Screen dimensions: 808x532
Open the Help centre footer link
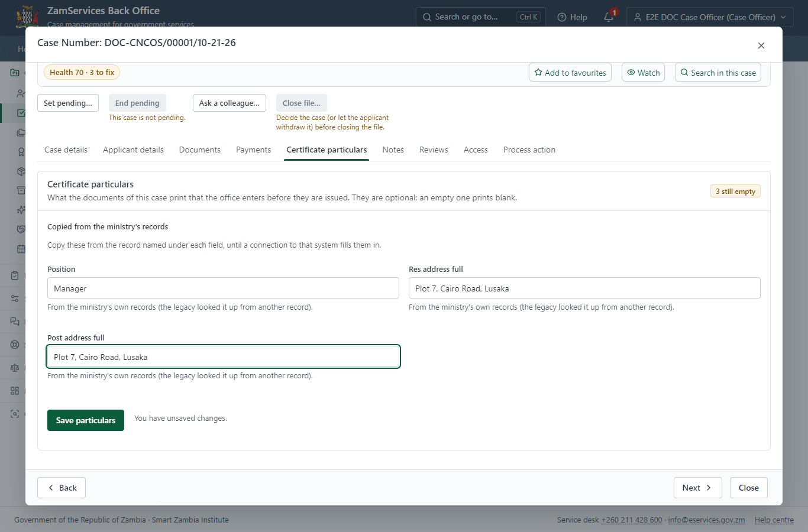(x=774, y=520)
